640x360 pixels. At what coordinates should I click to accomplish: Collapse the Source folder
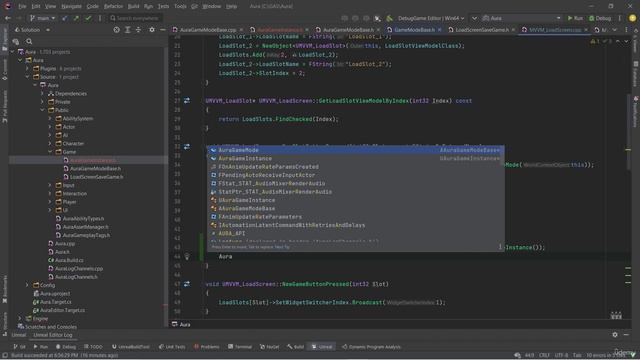coord(28,77)
